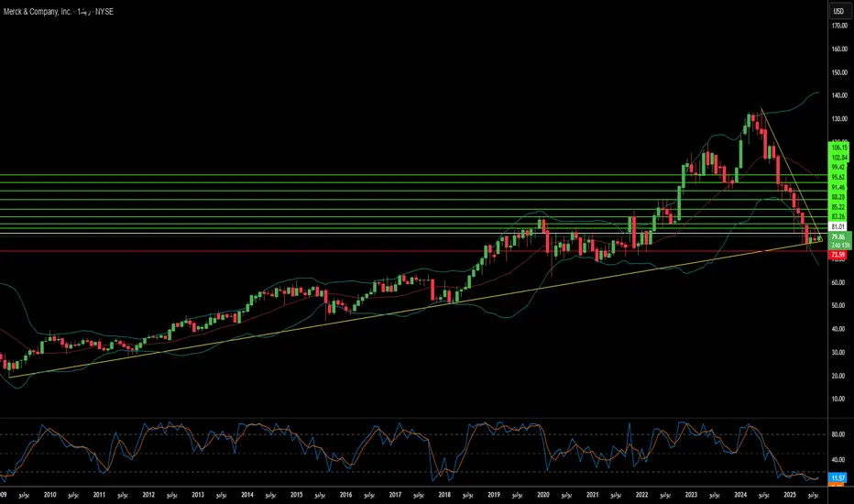Click the red 73.59 price label
Screen dimensions: 854x504
coord(838,255)
